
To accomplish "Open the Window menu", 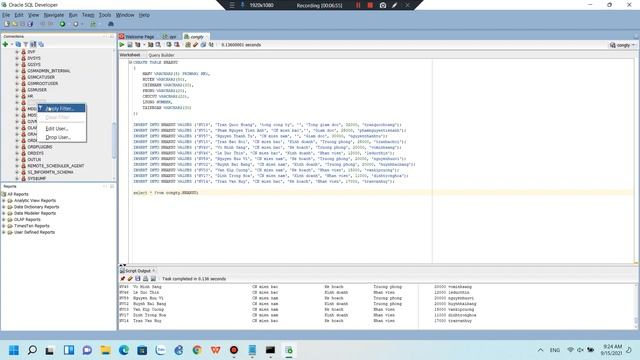I will pyautogui.click(x=125, y=15).
